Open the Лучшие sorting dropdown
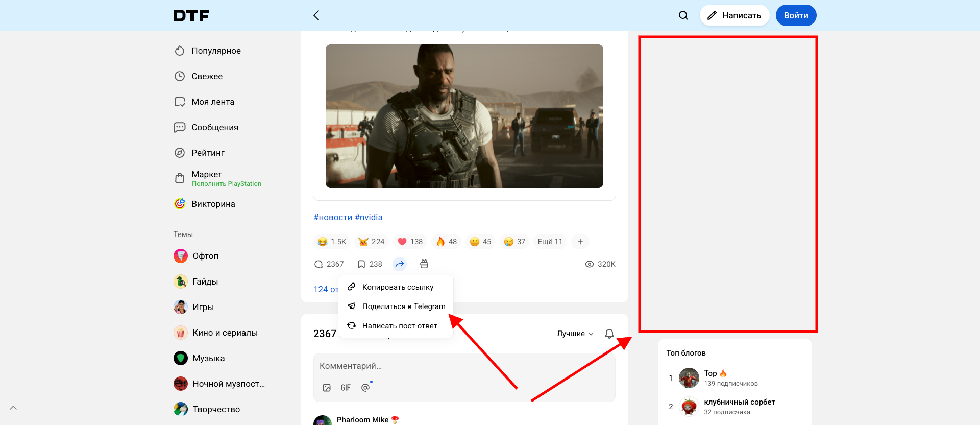Screen dimensions: 980x425 pyautogui.click(x=575, y=334)
